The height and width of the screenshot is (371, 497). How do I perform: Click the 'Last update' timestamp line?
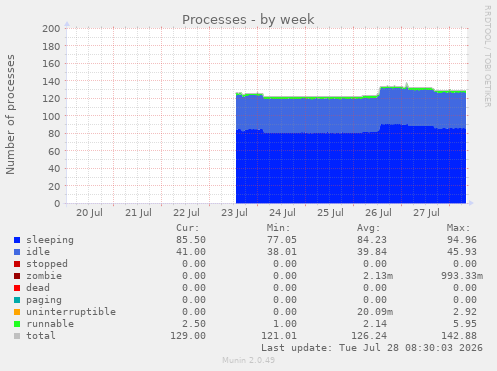pyautogui.click(x=372, y=348)
